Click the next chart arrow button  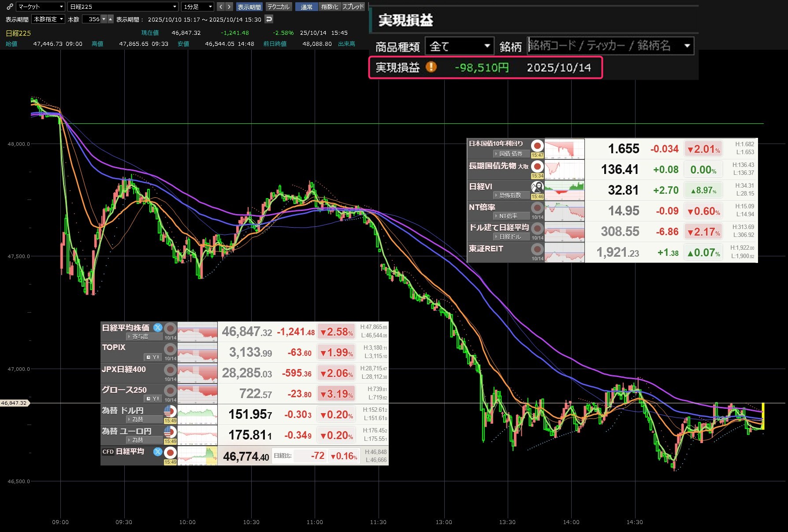pos(229,7)
